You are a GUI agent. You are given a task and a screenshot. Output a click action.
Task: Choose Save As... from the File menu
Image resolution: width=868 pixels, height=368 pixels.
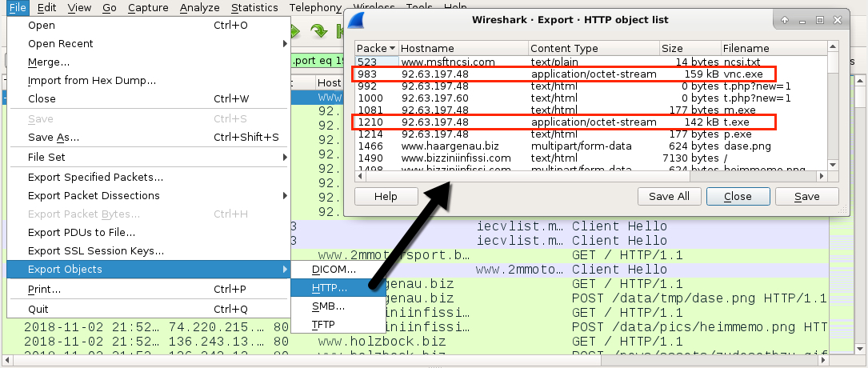pyautogui.click(x=148, y=138)
